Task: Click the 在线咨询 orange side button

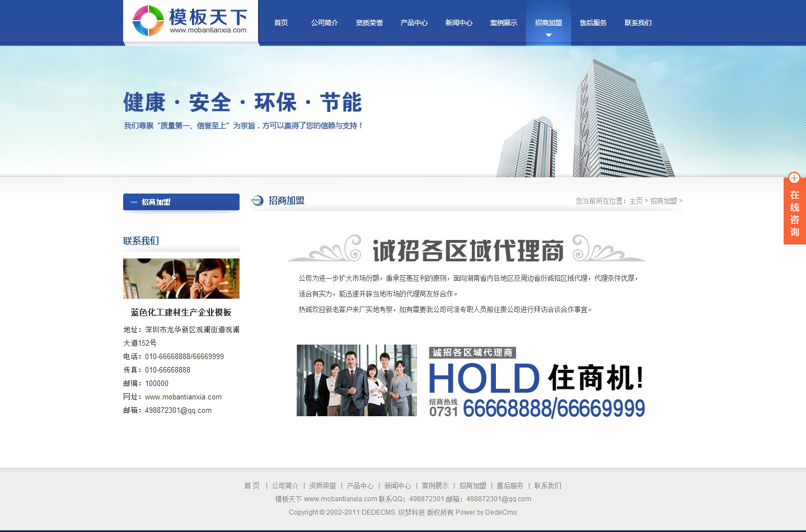Action: [794, 213]
